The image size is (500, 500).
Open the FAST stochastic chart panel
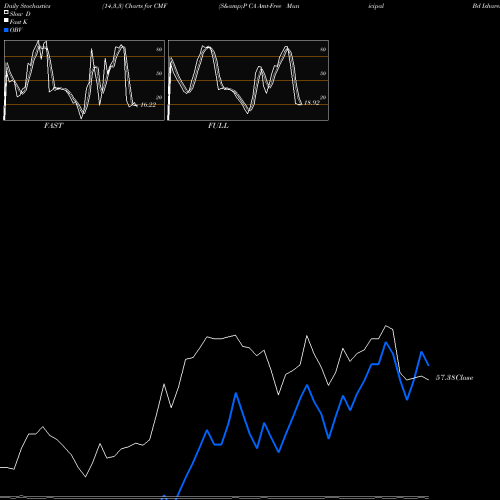click(84, 80)
